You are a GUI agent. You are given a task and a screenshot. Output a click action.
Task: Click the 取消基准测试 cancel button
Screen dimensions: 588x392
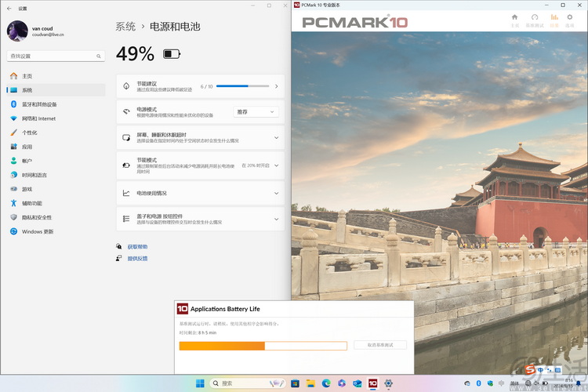pyautogui.click(x=379, y=345)
